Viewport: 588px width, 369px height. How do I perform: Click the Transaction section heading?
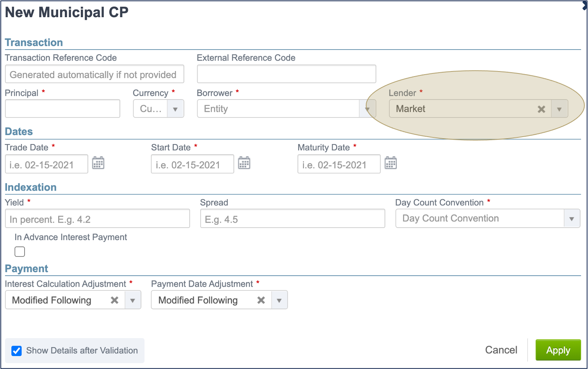(34, 43)
